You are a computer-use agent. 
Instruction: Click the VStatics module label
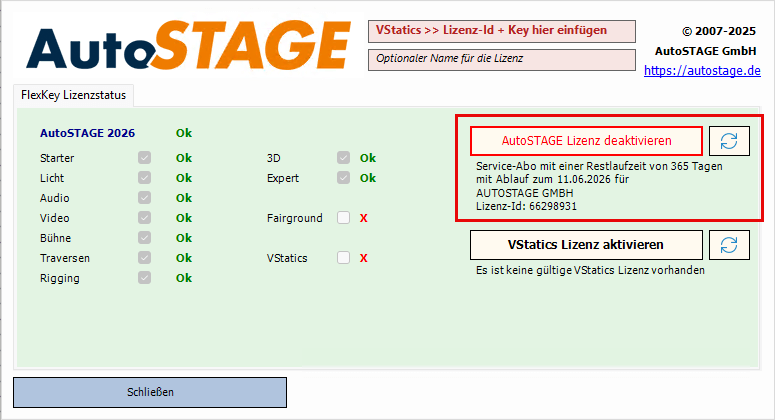coord(287,258)
